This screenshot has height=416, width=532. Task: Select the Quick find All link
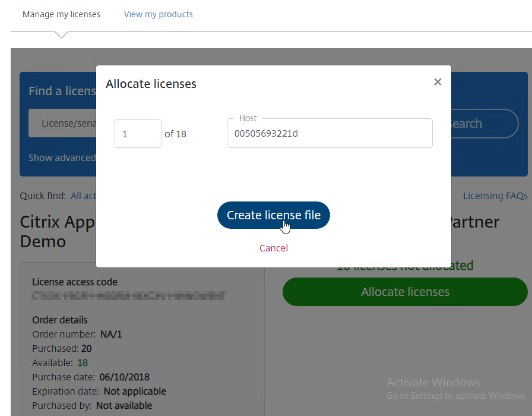[83, 196]
